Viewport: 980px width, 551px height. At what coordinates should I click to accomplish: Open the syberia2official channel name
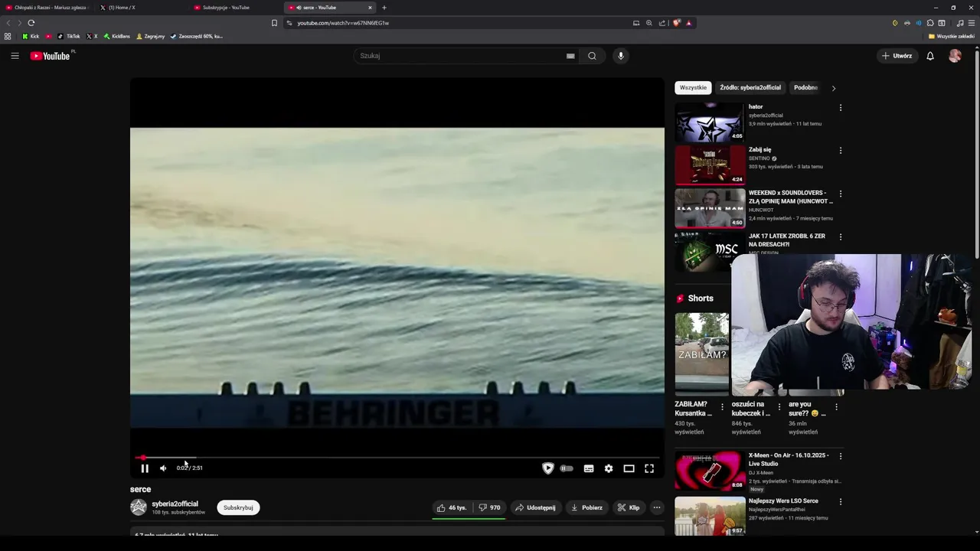tap(175, 504)
